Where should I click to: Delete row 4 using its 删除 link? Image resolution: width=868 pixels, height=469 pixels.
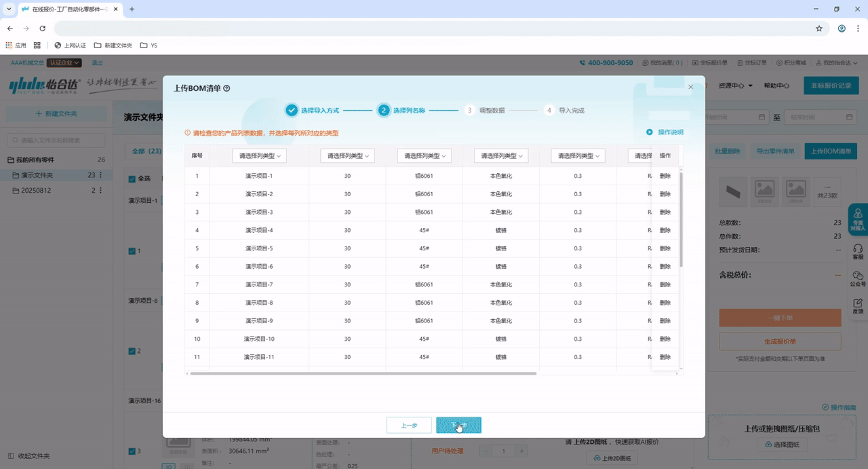coord(665,230)
